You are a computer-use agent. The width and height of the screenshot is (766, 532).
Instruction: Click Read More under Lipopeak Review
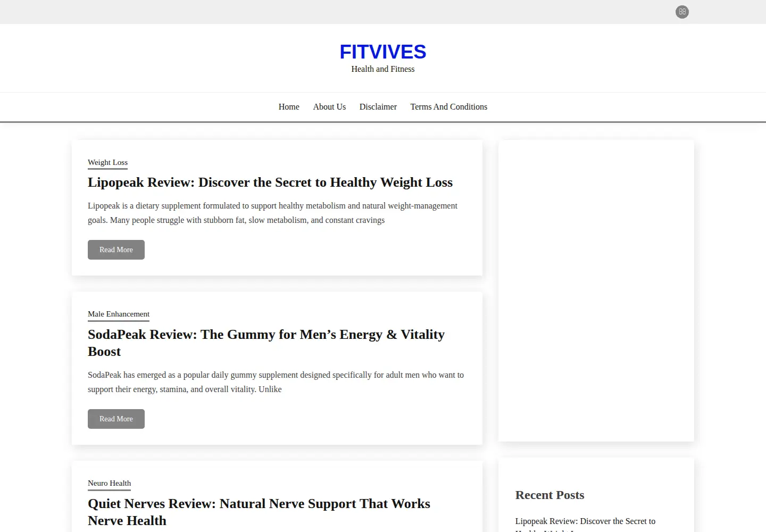(x=116, y=250)
